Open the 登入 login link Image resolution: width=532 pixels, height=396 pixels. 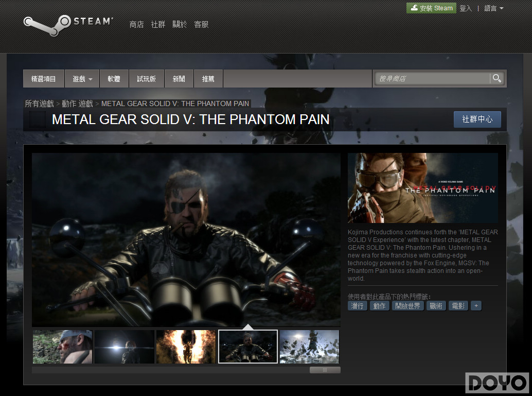466,8
